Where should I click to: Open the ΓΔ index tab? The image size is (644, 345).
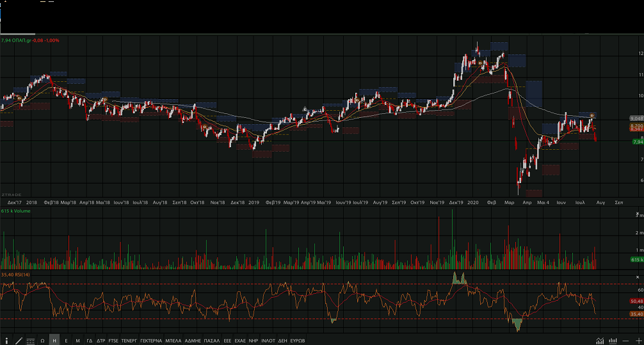click(90, 340)
